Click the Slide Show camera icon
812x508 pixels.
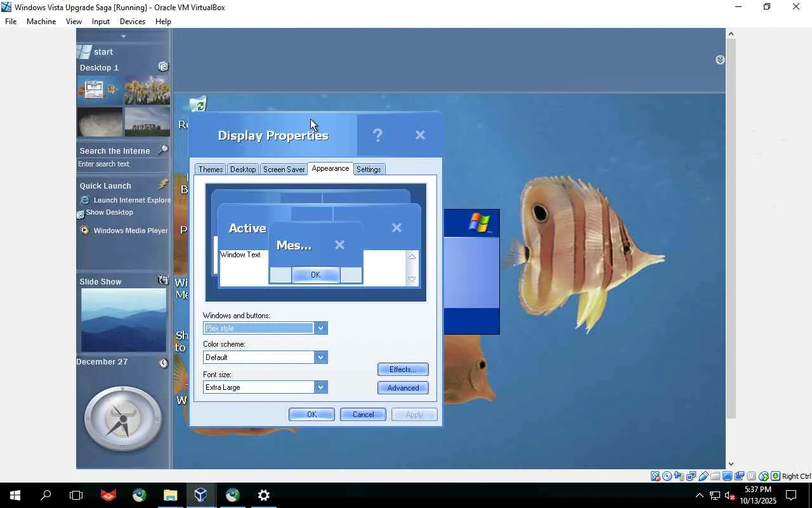(163, 280)
